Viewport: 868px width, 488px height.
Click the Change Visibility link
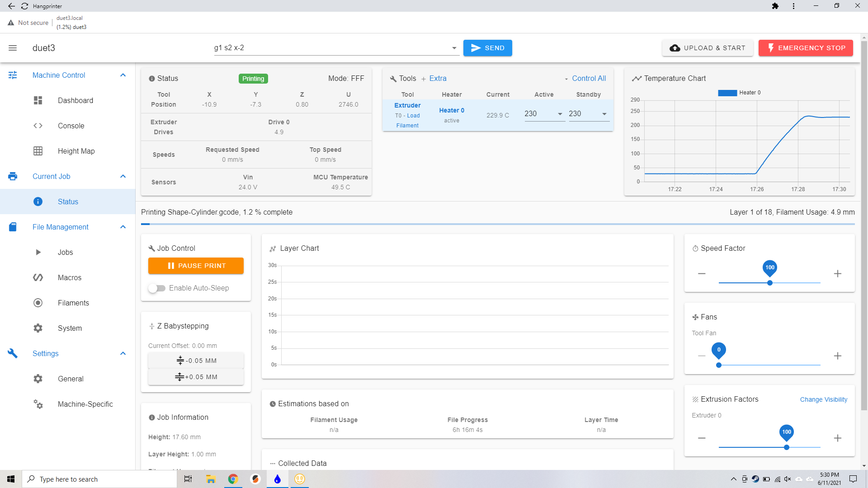tap(824, 399)
